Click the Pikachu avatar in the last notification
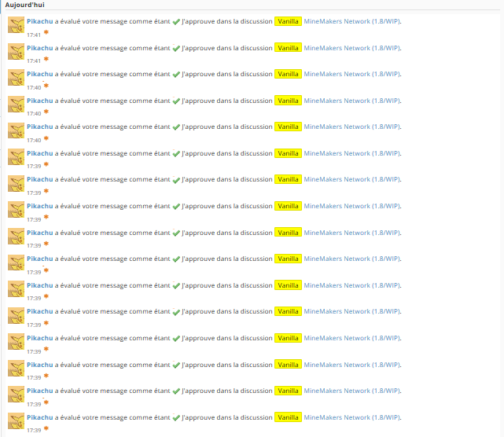504x437 pixels. click(16, 421)
